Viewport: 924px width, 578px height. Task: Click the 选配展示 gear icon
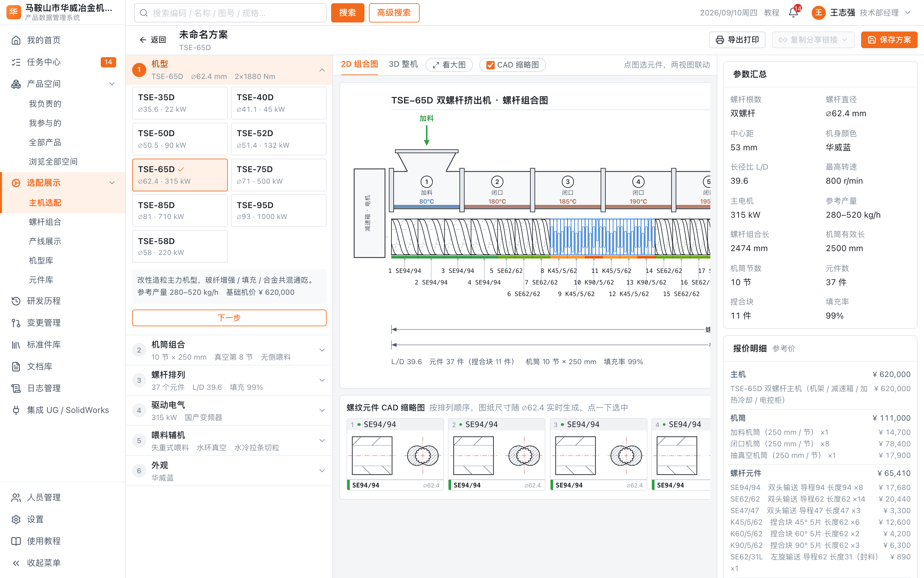[x=16, y=183]
